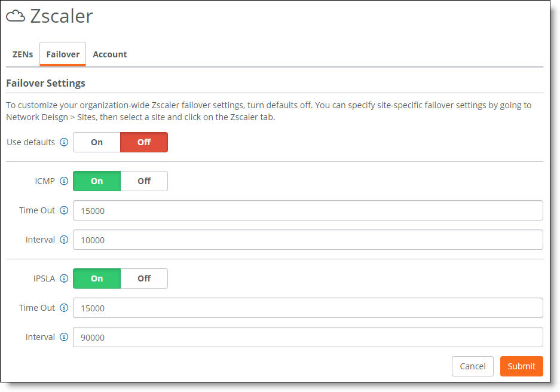Cancel the failover changes

click(473, 366)
